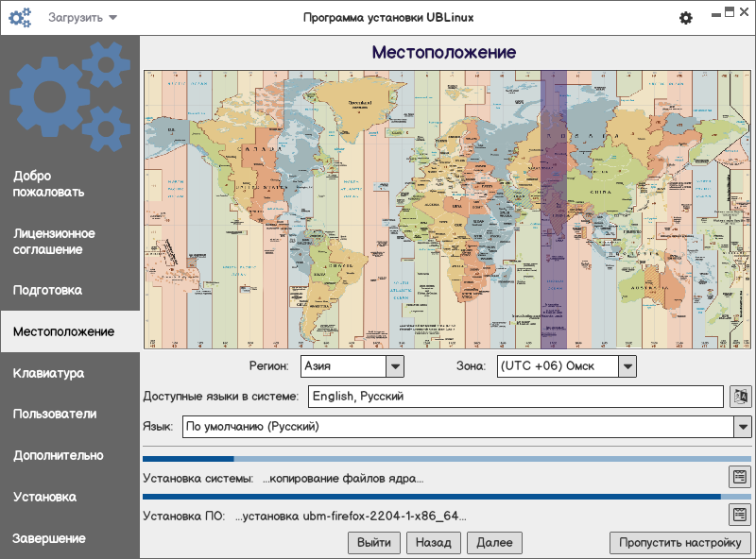
Task: Open the available languages chooser icon
Action: tap(740, 397)
